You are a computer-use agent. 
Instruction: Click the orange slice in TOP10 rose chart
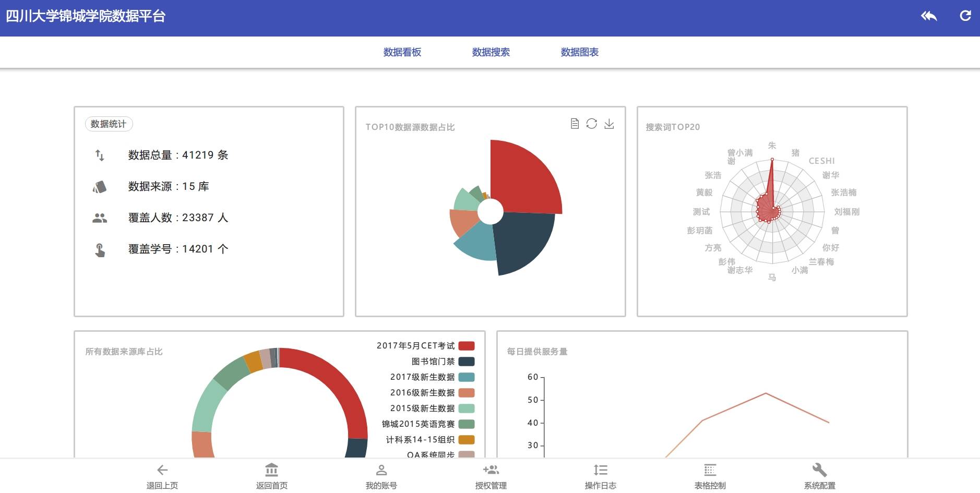click(463, 222)
